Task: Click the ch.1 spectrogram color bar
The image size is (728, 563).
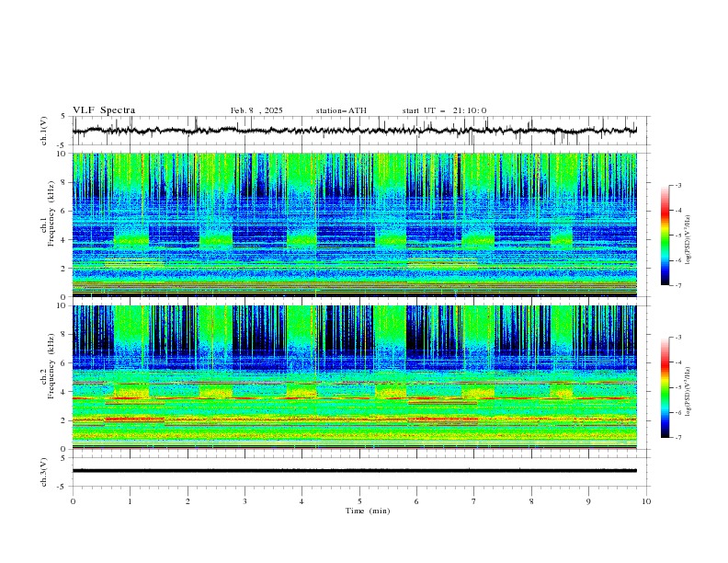Action: click(x=665, y=236)
